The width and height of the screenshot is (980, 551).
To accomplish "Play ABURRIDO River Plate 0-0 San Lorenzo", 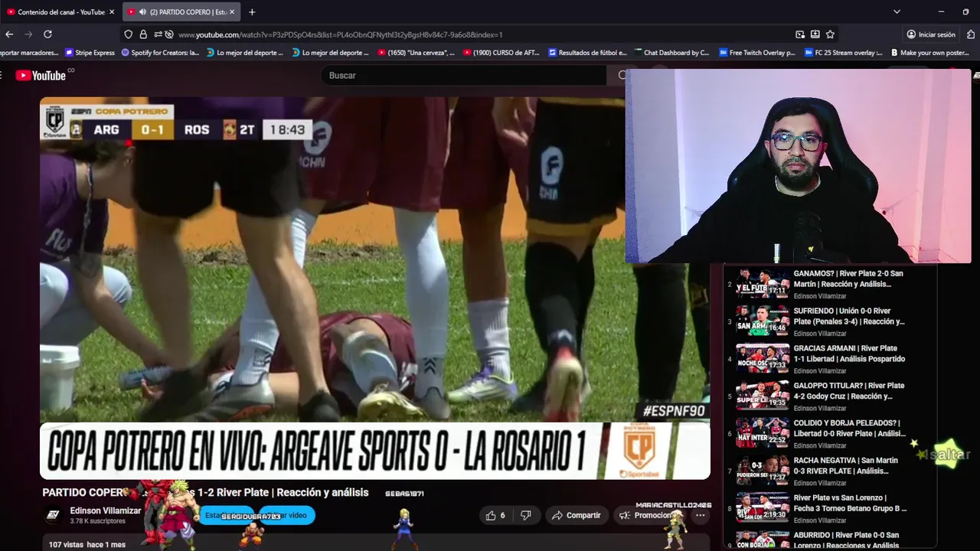I will 830,540.
